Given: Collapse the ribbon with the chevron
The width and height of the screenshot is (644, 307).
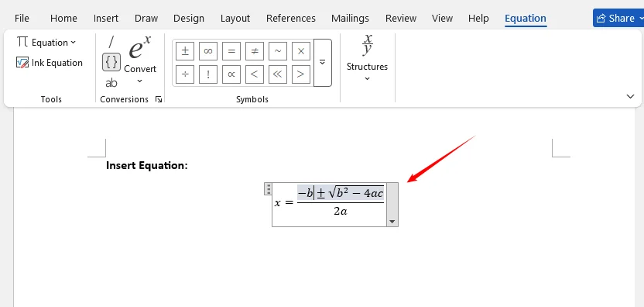Looking at the screenshot, I should tap(630, 96).
